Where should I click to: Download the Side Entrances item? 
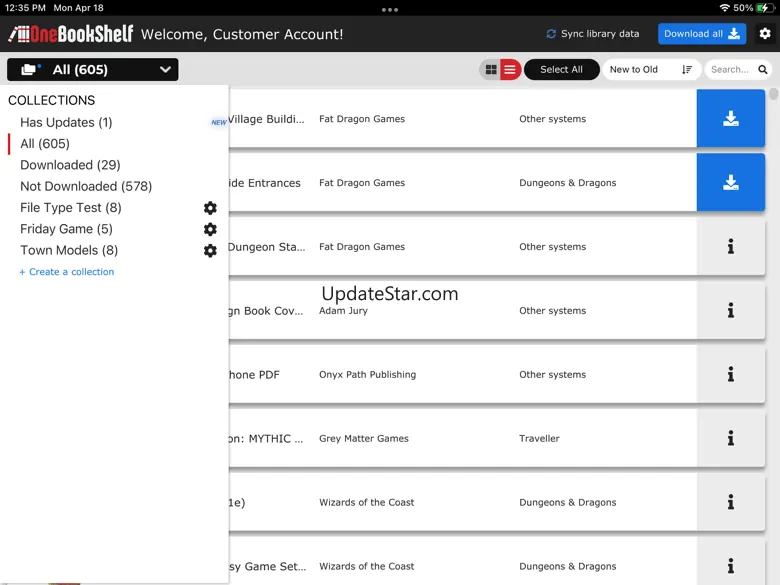730,183
